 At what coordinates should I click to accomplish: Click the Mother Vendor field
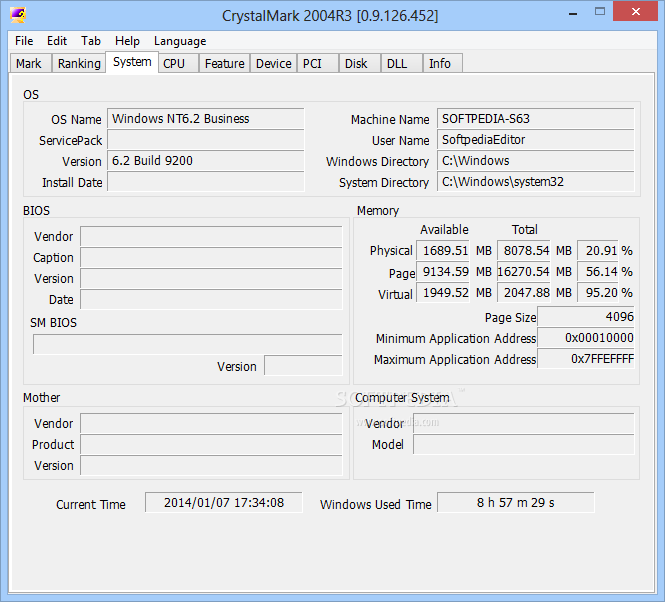[x=211, y=423]
